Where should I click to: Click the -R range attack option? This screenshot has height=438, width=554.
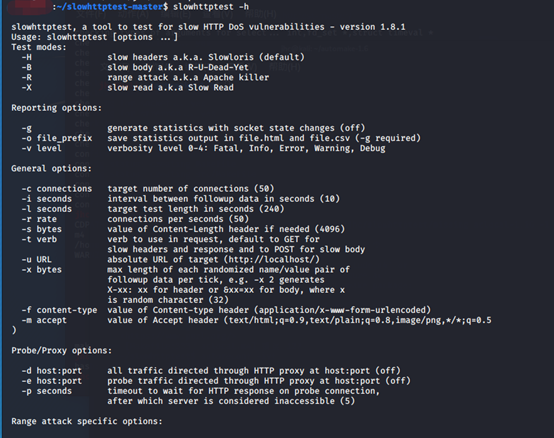[x=145, y=77]
